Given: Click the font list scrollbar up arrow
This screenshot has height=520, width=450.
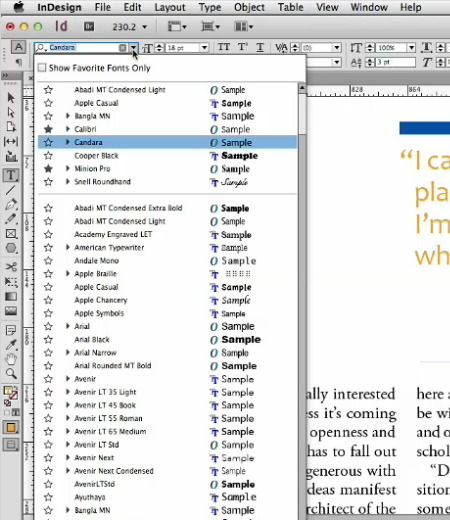Looking at the screenshot, I should point(302,88).
